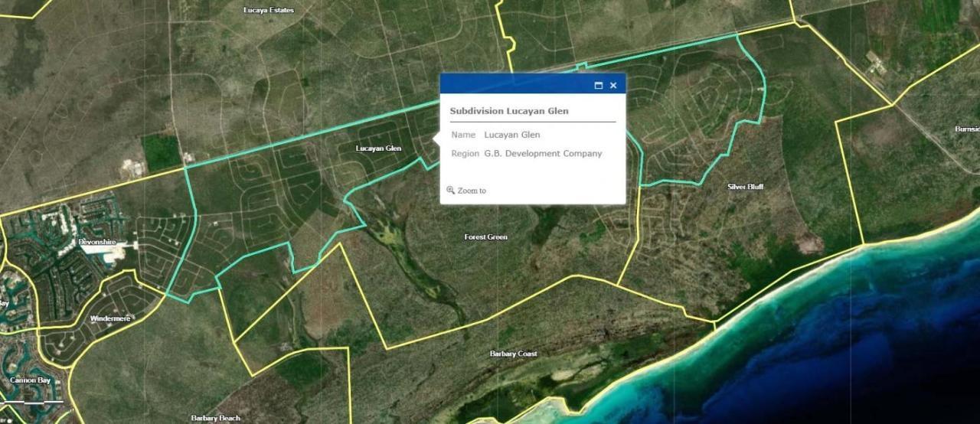Click the magnifier icon beside Zoom to

tap(450, 191)
